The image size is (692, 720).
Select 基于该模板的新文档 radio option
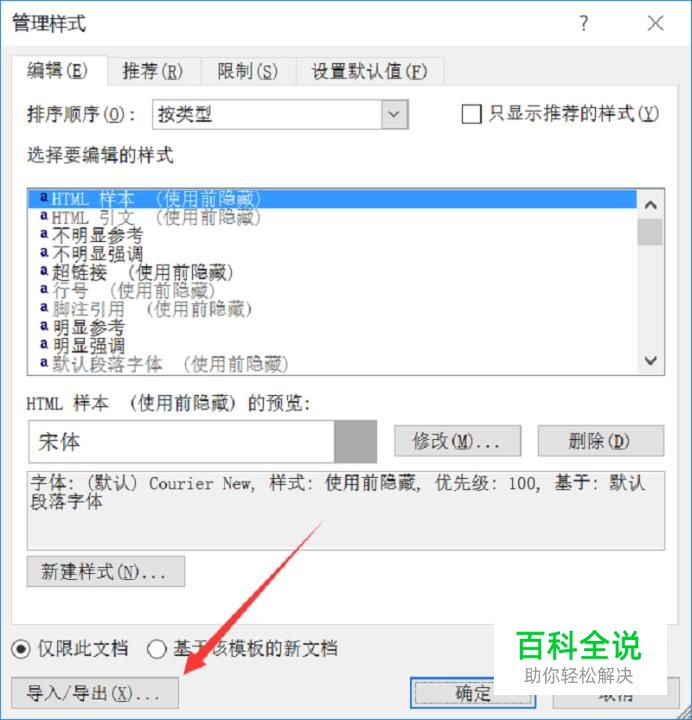tap(156, 649)
